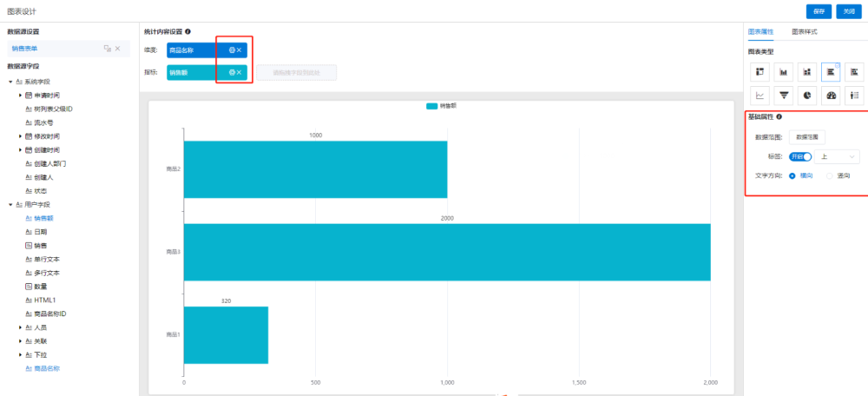Collapse the 系统字段 tree group
This screenshot has height=396, width=868.
(x=10, y=82)
